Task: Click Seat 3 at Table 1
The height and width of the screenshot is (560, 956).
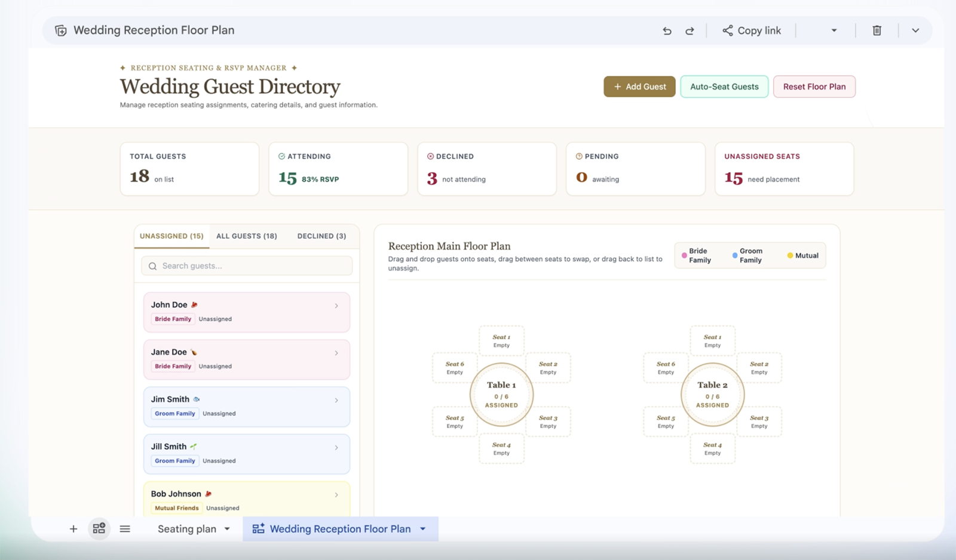Action: pyautogui.click(x=548, y=421)
